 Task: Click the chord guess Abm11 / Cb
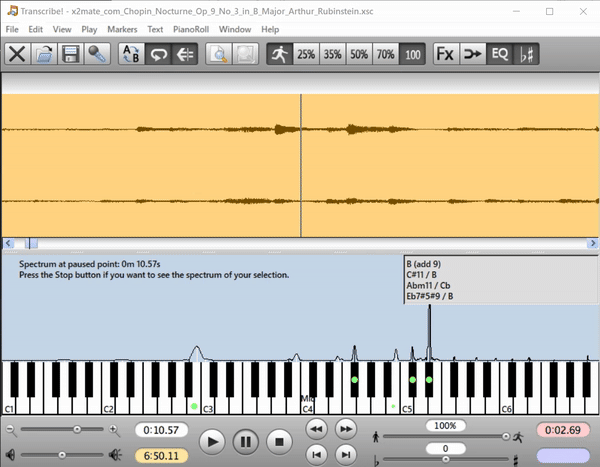(x=428, y=286)
